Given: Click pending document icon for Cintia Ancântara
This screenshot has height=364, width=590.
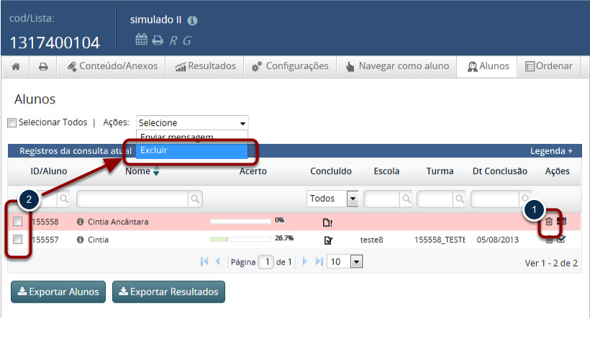Looking at the screenshot, I should (x=327, y=222).
